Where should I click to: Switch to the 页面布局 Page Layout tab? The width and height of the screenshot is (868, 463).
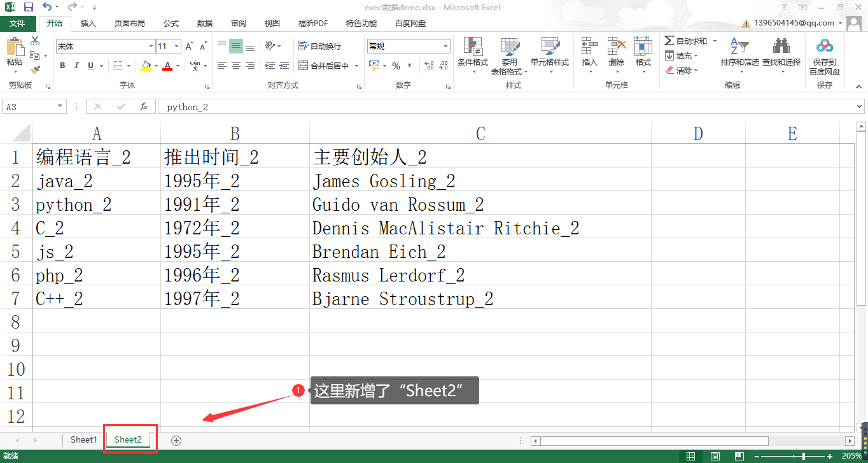130,24
